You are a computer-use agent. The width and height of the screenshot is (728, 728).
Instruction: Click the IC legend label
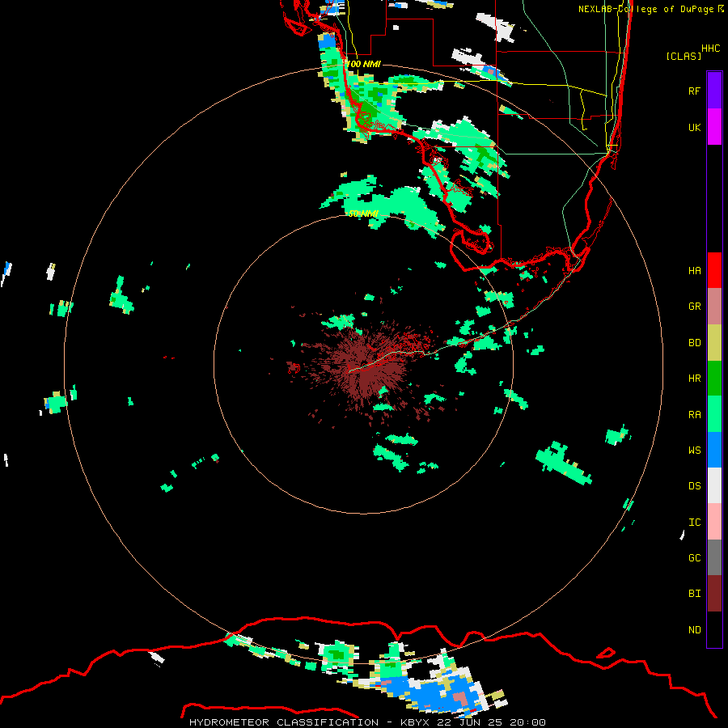tap(694, 522)
